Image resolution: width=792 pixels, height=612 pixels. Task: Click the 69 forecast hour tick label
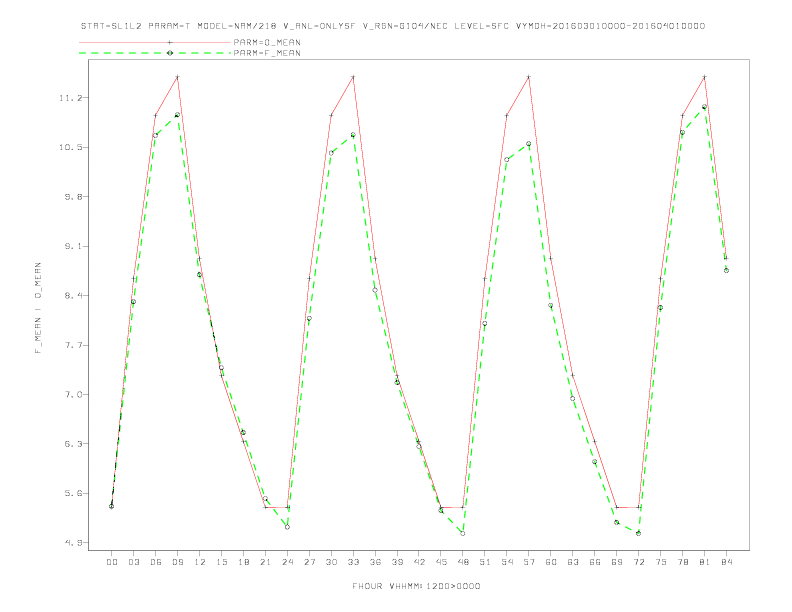click(x=617, y=562)
